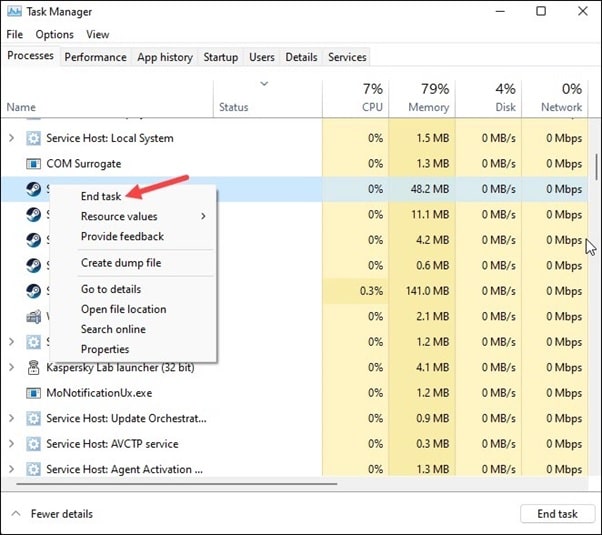The image size is (602, 535).
Task: Click the MoNotificationUx.exe process icon
Action: click(34, 392)
